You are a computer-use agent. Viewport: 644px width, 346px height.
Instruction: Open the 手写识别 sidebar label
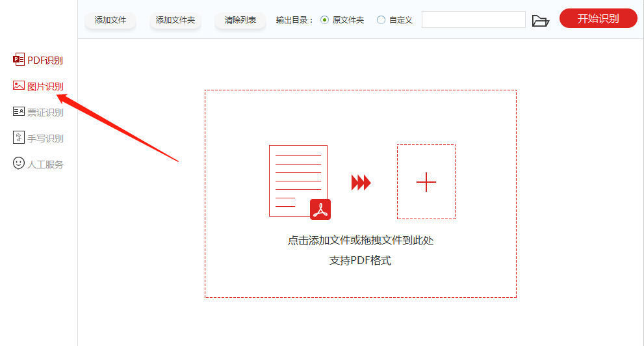pos(45,139)
